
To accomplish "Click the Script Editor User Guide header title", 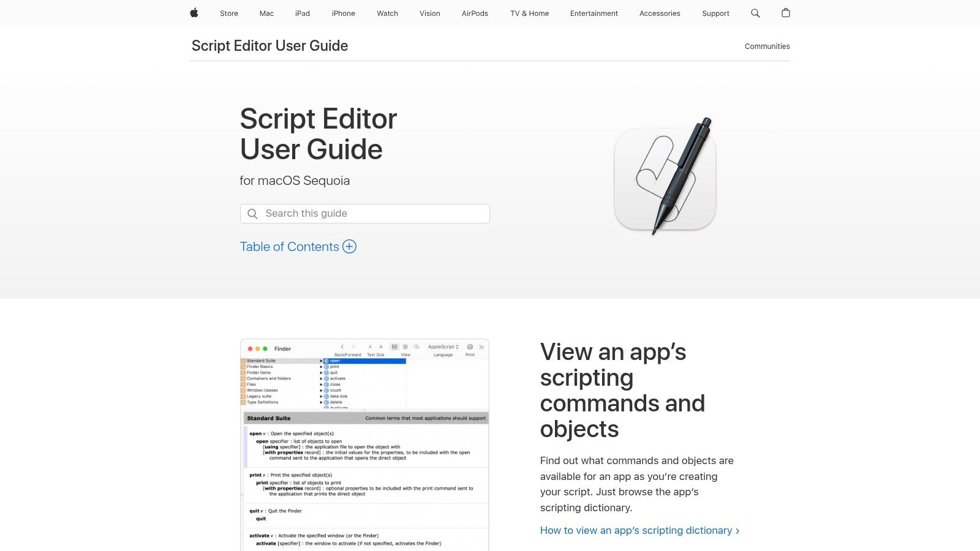I will coord(269,46).
